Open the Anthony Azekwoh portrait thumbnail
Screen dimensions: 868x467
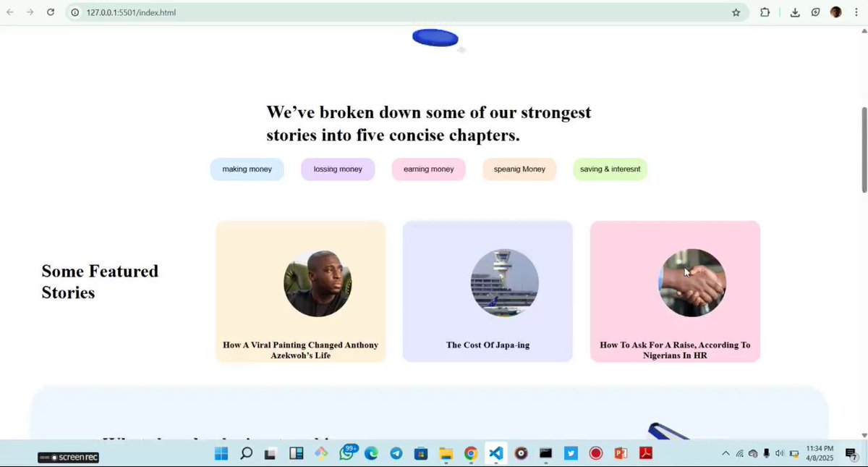point(318,283)
